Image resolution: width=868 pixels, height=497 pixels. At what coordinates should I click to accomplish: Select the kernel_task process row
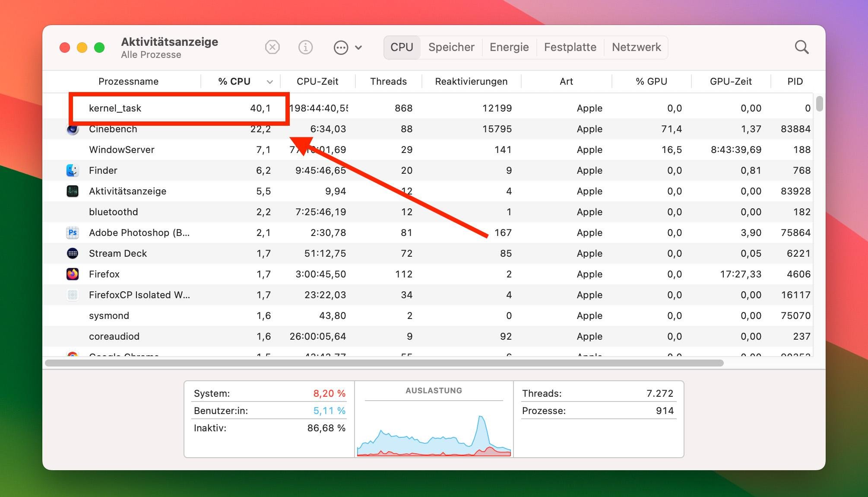pos(428,108)
